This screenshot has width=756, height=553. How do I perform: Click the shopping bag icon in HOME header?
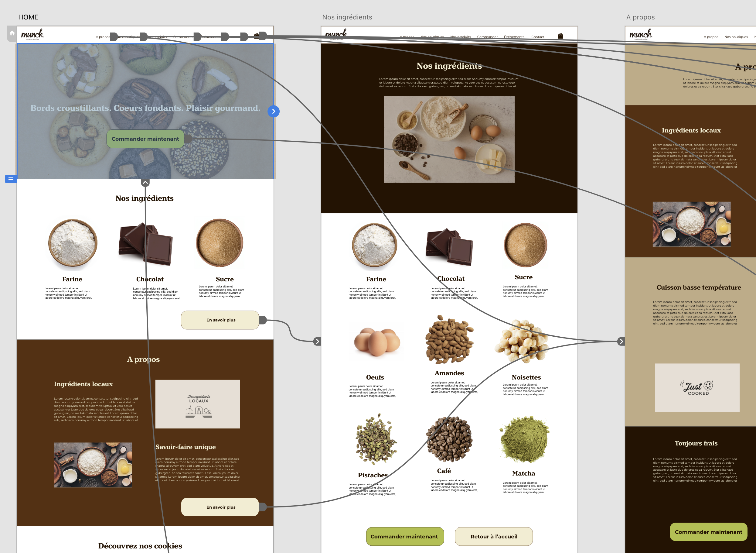(256, 36)
